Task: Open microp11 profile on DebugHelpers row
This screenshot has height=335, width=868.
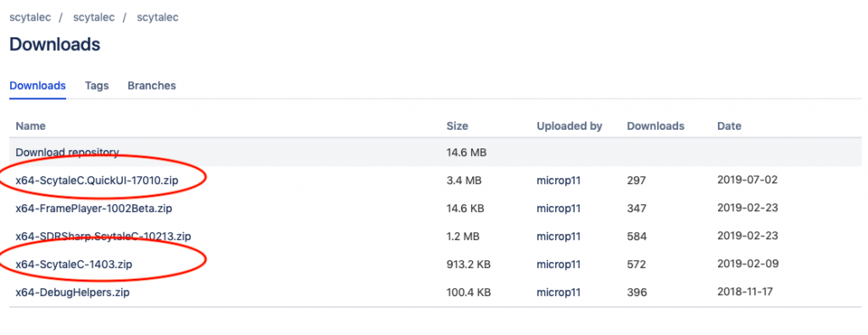Action: pos(559,293)
